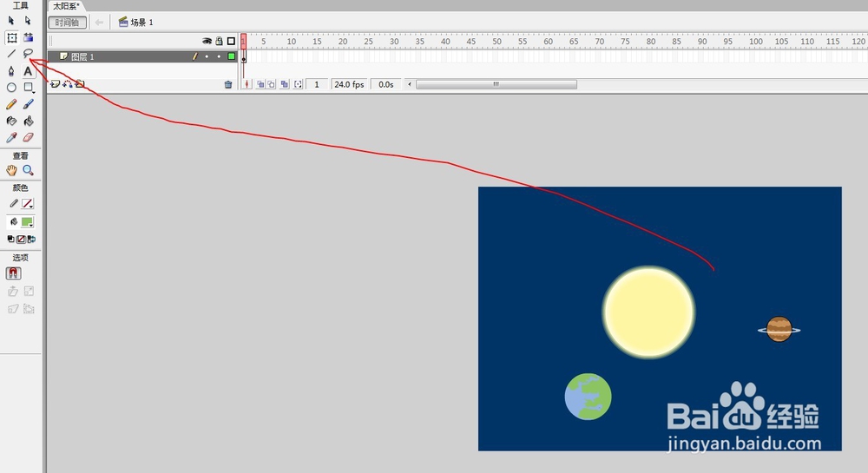Toggle 图层 1 visibility dot
Screen dimensions: 868x473
point(207,56)
